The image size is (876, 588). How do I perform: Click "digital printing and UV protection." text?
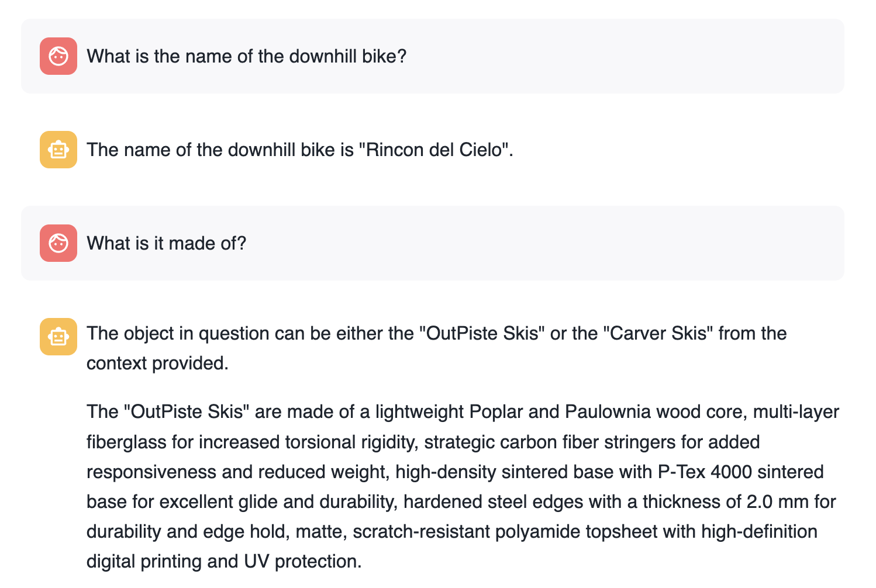pos(224,561)
